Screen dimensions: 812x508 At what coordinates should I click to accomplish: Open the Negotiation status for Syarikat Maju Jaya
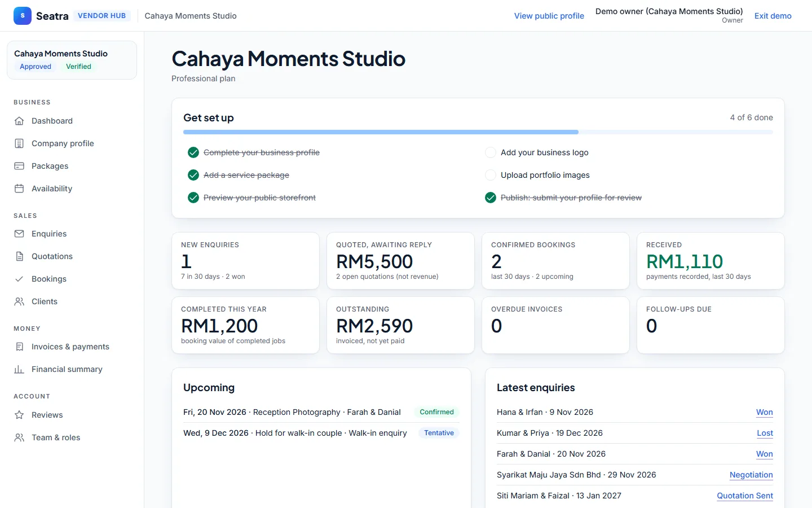click(751, 475)
